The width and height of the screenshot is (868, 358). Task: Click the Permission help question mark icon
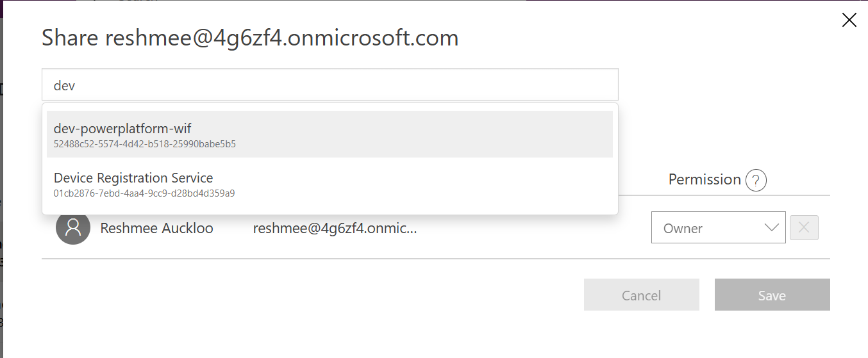click(x=756, y=180)
